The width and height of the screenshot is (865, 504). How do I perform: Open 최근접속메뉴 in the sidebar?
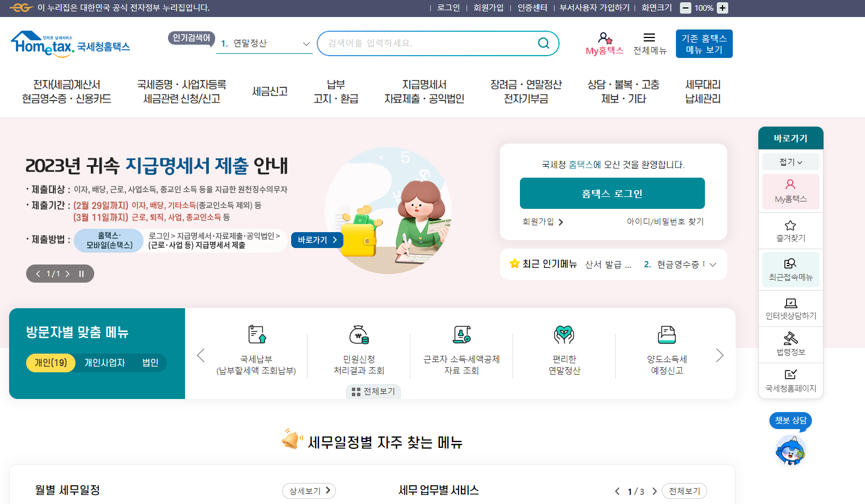click(x=791, y=270)
